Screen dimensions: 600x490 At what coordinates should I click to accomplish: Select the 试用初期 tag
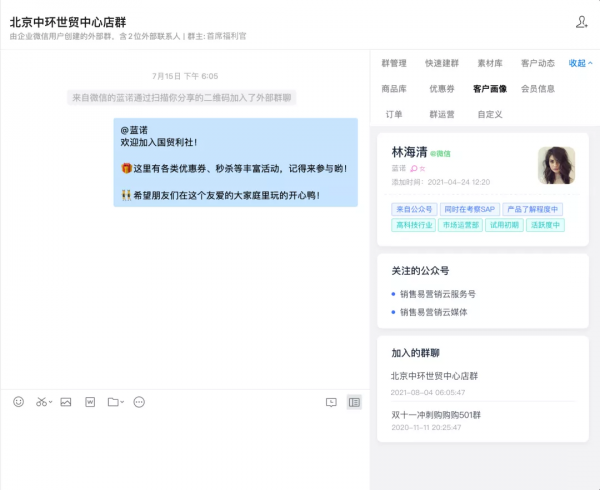[x=504, y=225]
